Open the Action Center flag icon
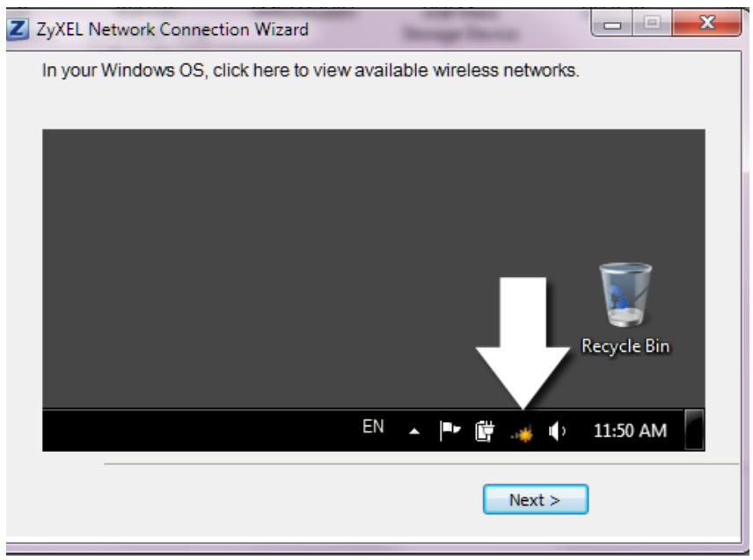The image size is (753, 560). (x=450, y=430)
